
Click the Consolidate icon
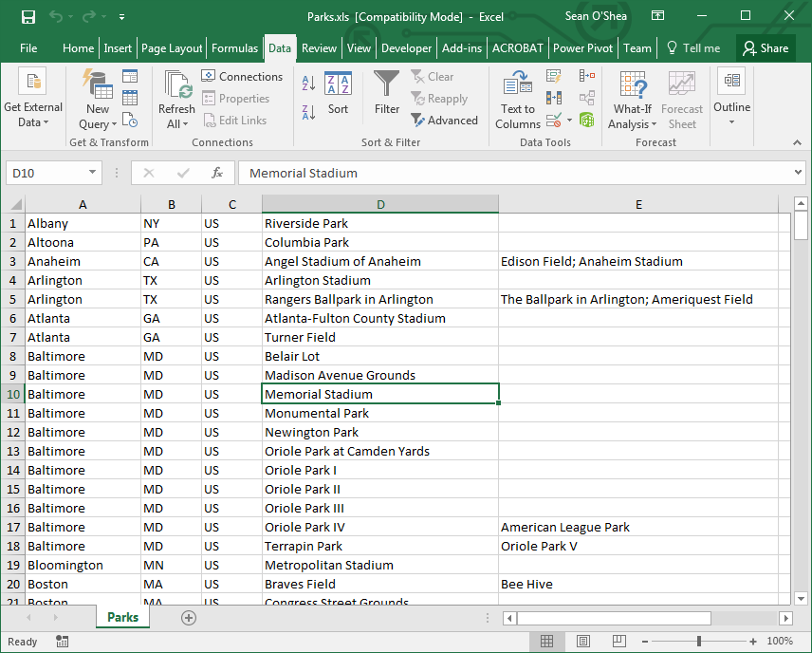(587, 77)
